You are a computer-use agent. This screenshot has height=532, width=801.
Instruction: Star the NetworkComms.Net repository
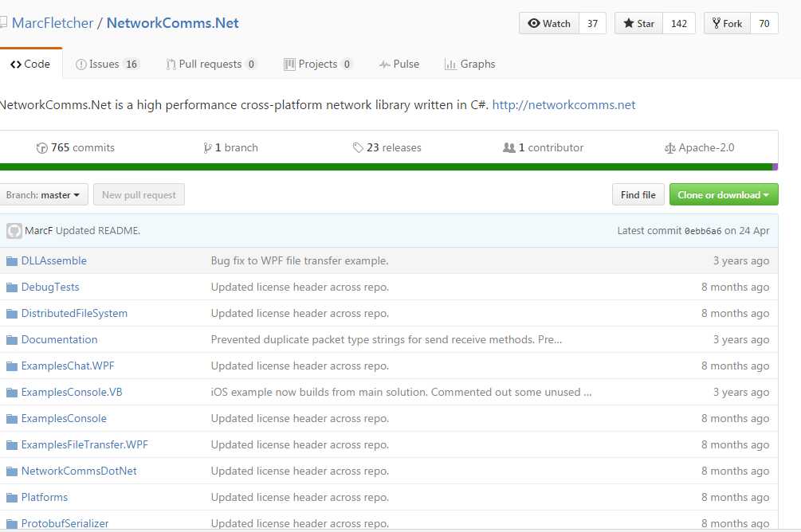(x=638, y=23)
